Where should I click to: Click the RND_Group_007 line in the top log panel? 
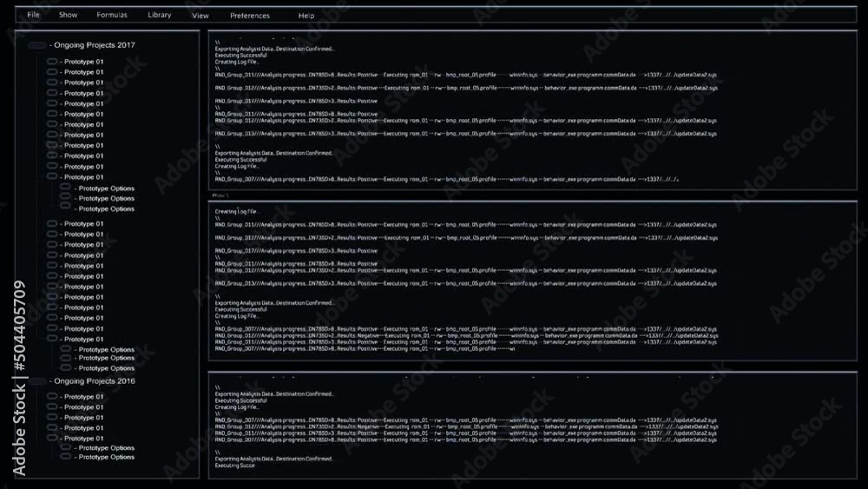pyautogui.click(x=447, y=180)
